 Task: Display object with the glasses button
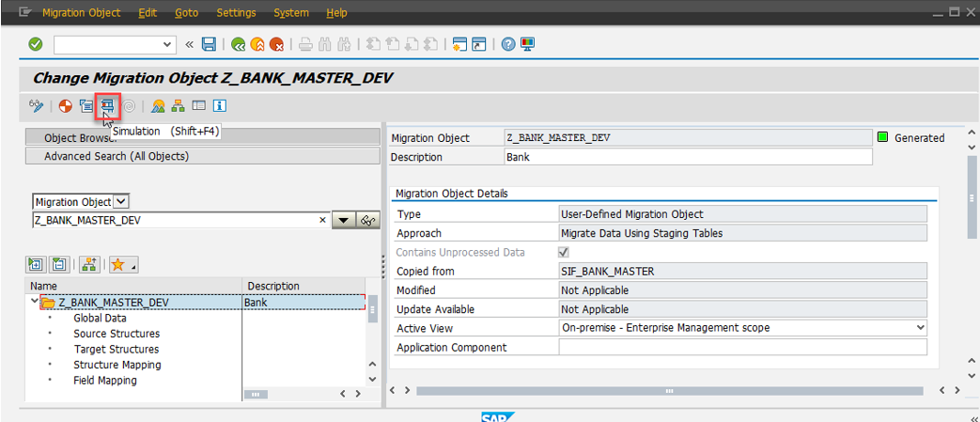point(367,220)
